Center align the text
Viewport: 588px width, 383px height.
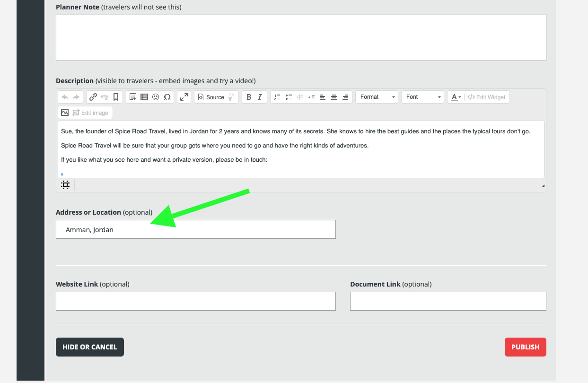pyautogui.click(x=334, y=97)
